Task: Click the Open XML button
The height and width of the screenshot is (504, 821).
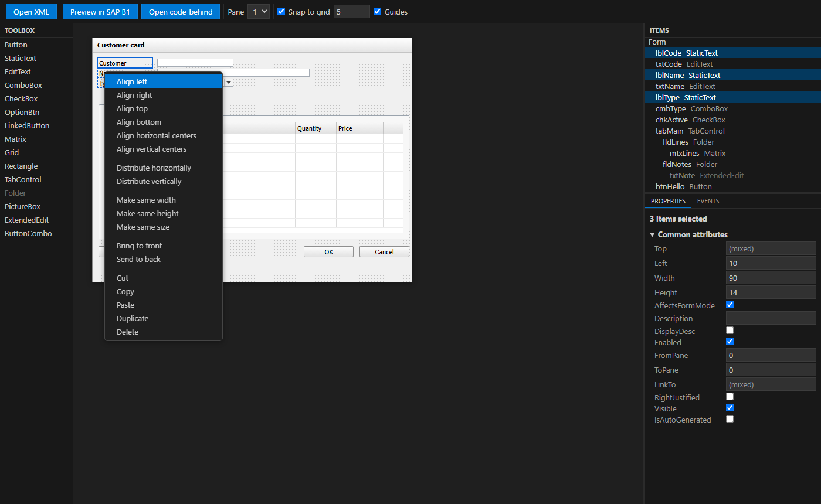Action: coord(32,12)
